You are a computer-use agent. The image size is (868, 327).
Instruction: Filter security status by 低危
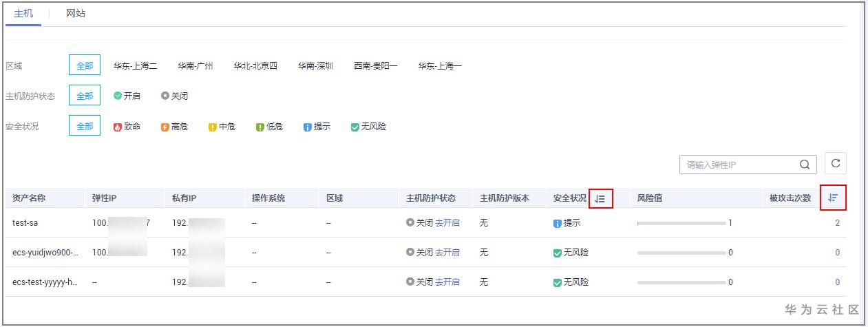pos(269,127)
